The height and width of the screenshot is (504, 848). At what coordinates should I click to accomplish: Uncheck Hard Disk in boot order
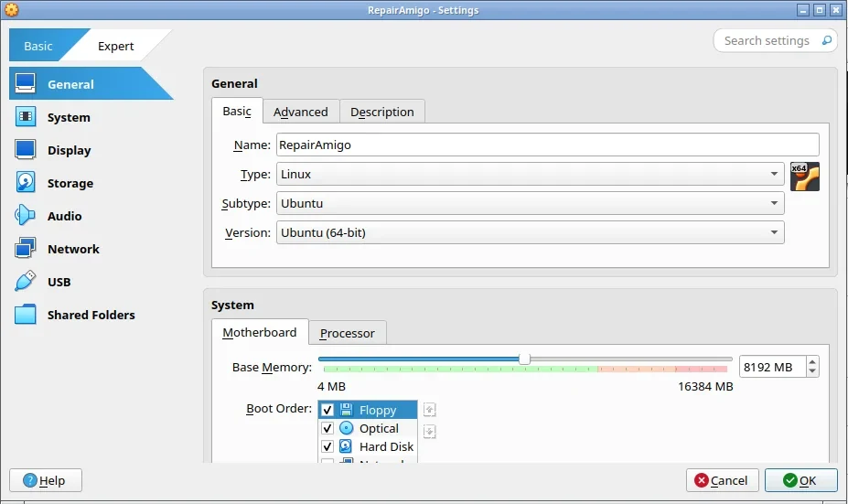point(327,446)
